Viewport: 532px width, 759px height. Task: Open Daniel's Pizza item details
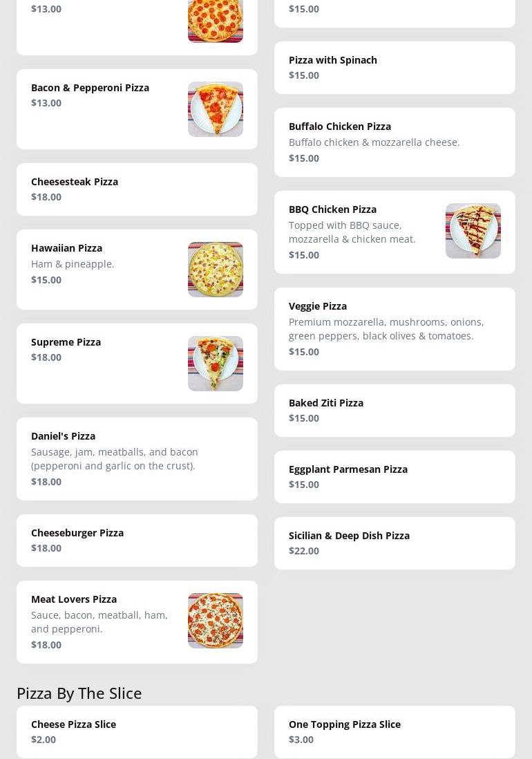pyautogui.click(x=137, y=459)
